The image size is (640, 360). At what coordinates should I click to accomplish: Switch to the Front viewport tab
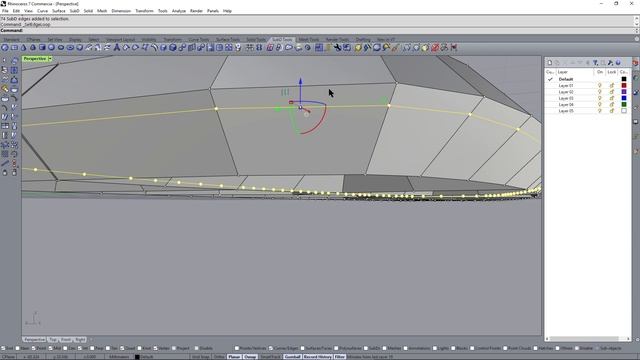click(66, 340)
